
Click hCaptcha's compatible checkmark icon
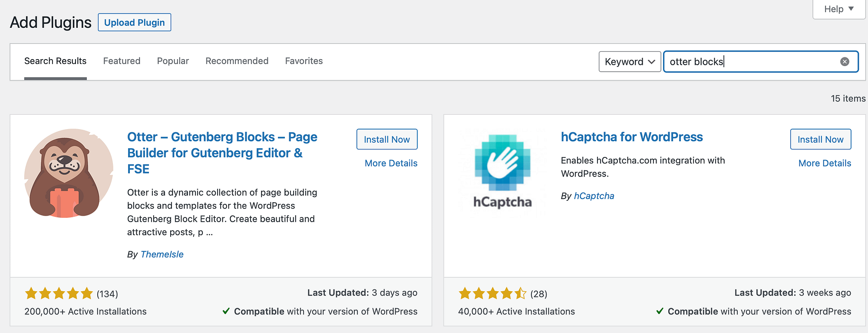660,311
